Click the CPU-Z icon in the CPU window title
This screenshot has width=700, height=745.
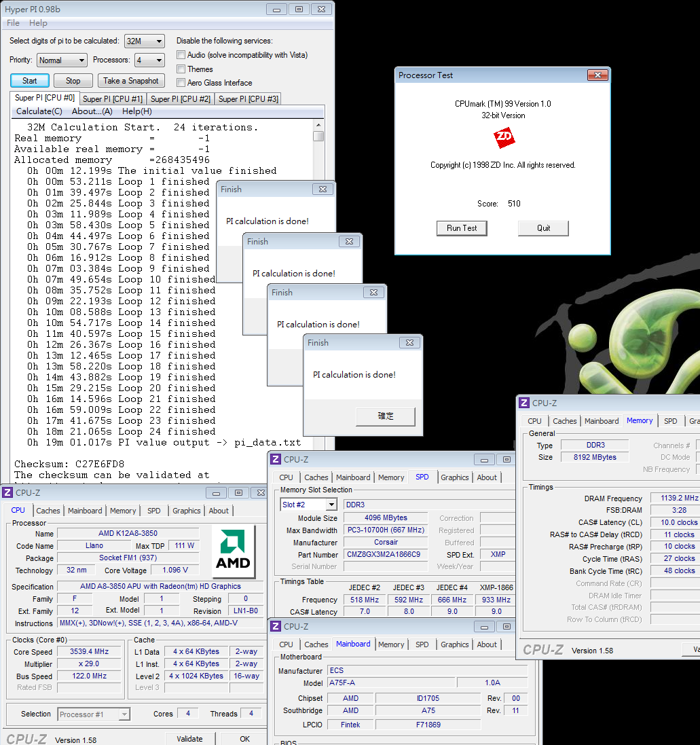pos(8,493)
